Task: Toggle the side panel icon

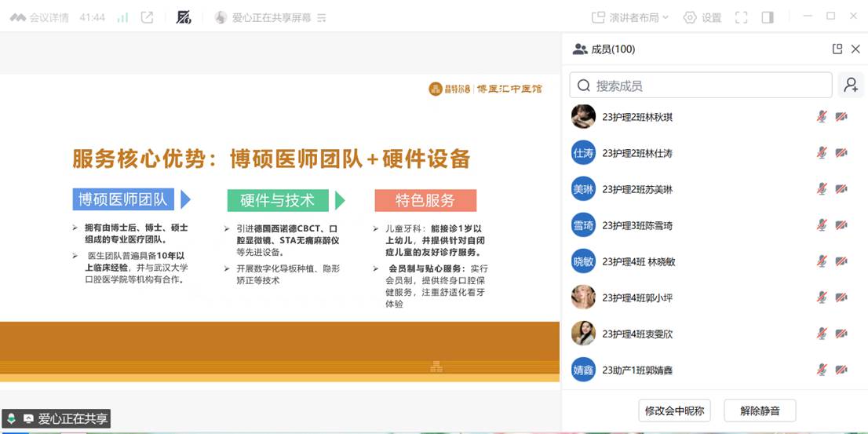Action: point(768,18)
